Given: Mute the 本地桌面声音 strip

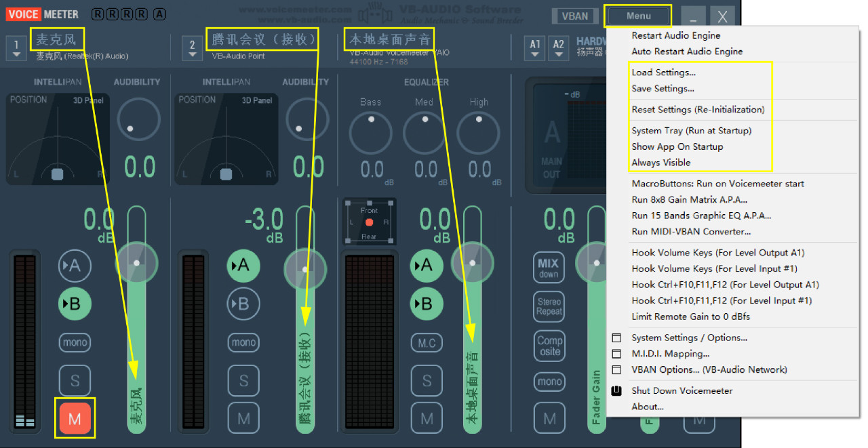Looking at the screenshot, I should (x=427, y=418).
